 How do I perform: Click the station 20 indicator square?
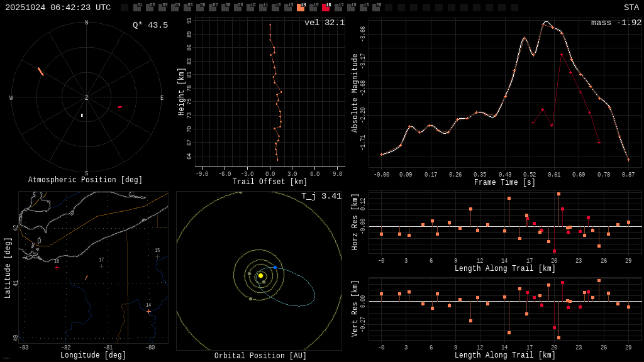tap(376, 8)
